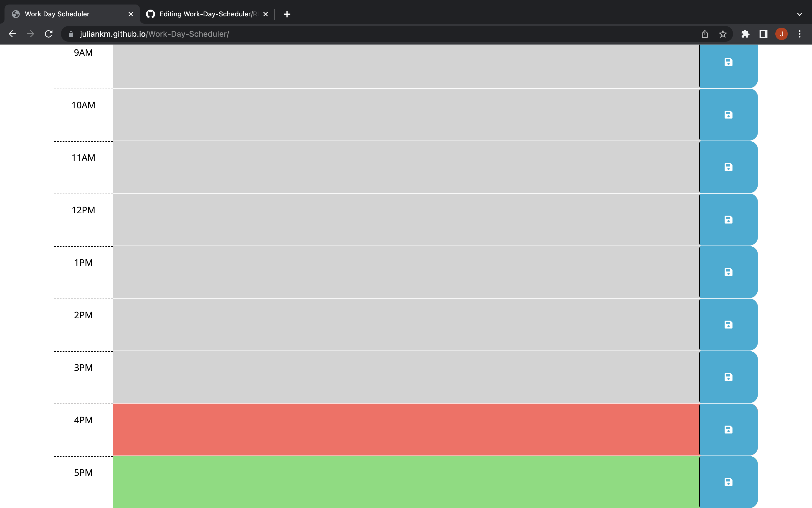Image resolution: width=812 pixels, height=508 pixels.
Task: Click into the 2PM text area
Action: point(406,325)
